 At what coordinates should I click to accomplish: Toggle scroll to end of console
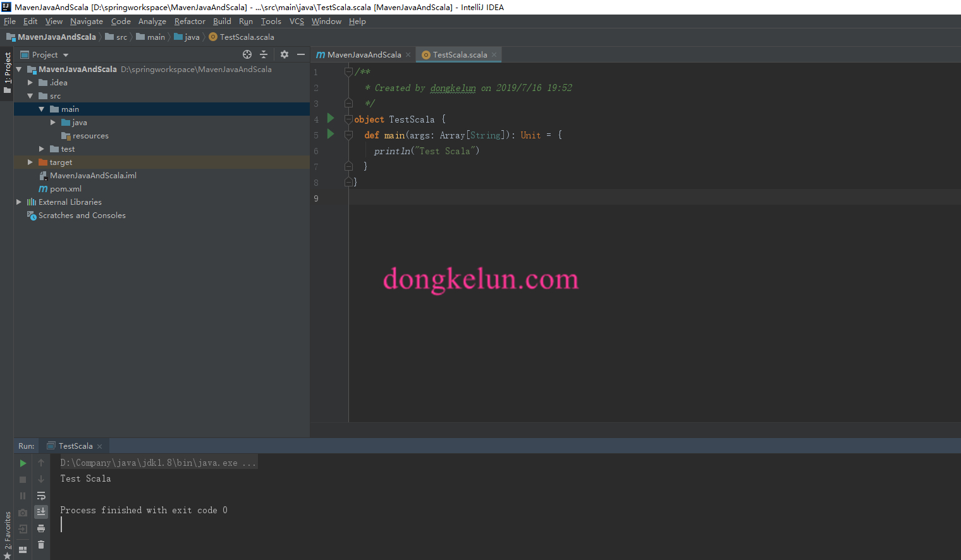(41, 512)
